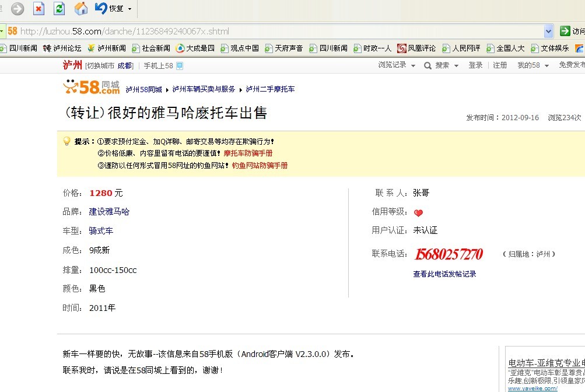This screenshot has height=392, width=585.
Task: Open the 钓鱼网站防骗手册 link
Action: (260, 165)
